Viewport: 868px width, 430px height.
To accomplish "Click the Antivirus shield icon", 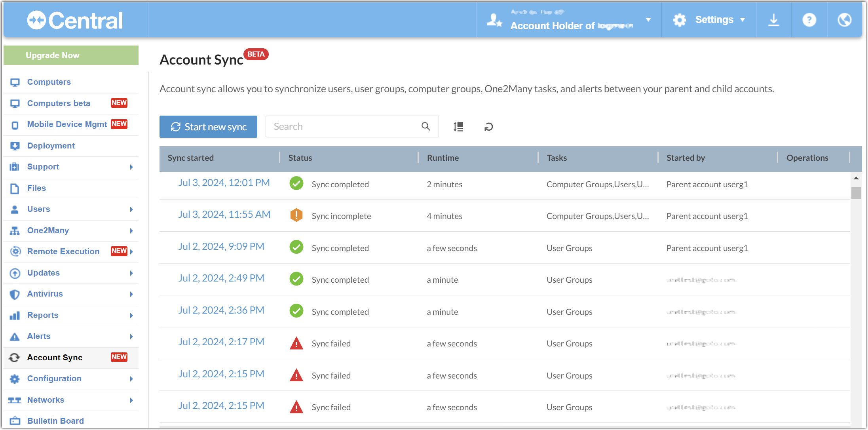I will (15, 294).
